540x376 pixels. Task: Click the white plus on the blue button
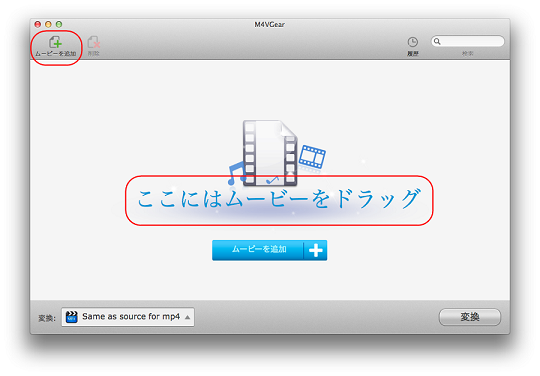pos(315,250)
